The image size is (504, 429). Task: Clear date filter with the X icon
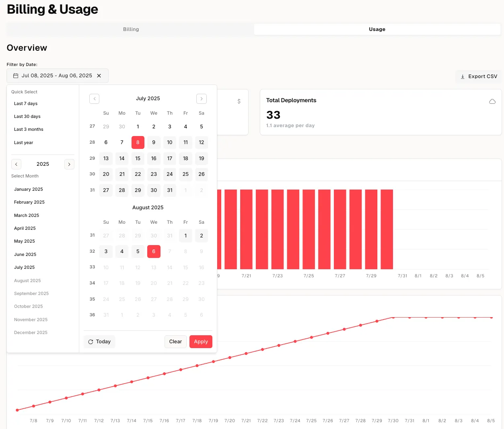(99, 76)
